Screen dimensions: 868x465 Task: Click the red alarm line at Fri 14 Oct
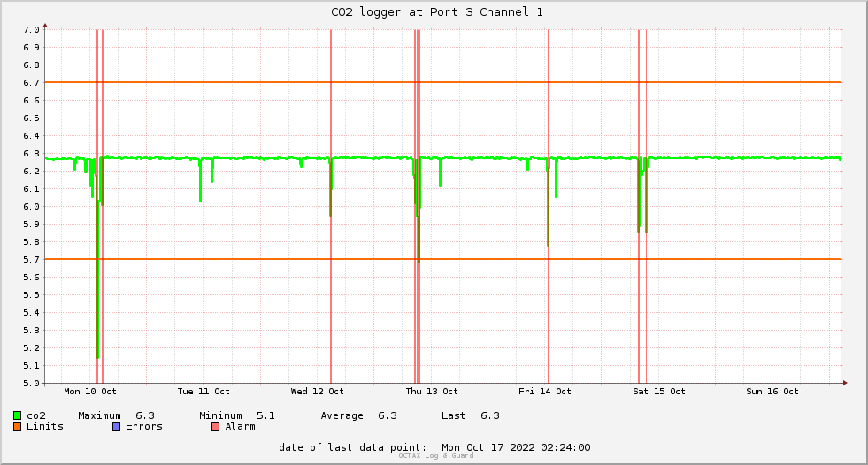click(x=548, y=206)
